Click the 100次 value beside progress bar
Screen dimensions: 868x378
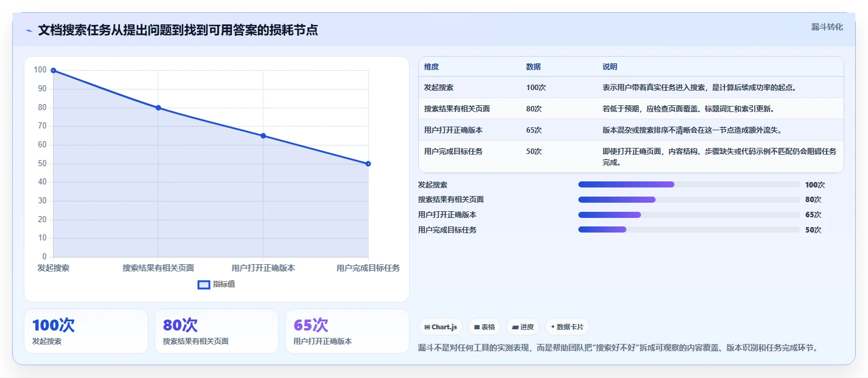coord(815,185)
